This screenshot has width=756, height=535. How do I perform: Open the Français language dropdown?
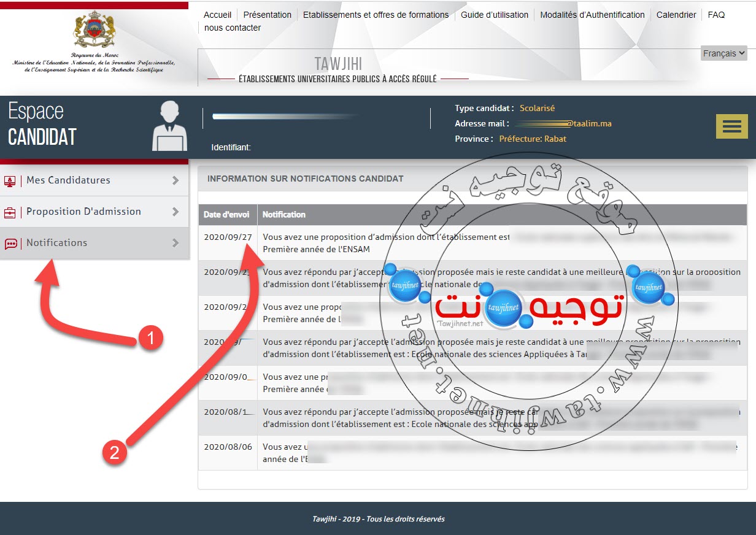point(723,53)
